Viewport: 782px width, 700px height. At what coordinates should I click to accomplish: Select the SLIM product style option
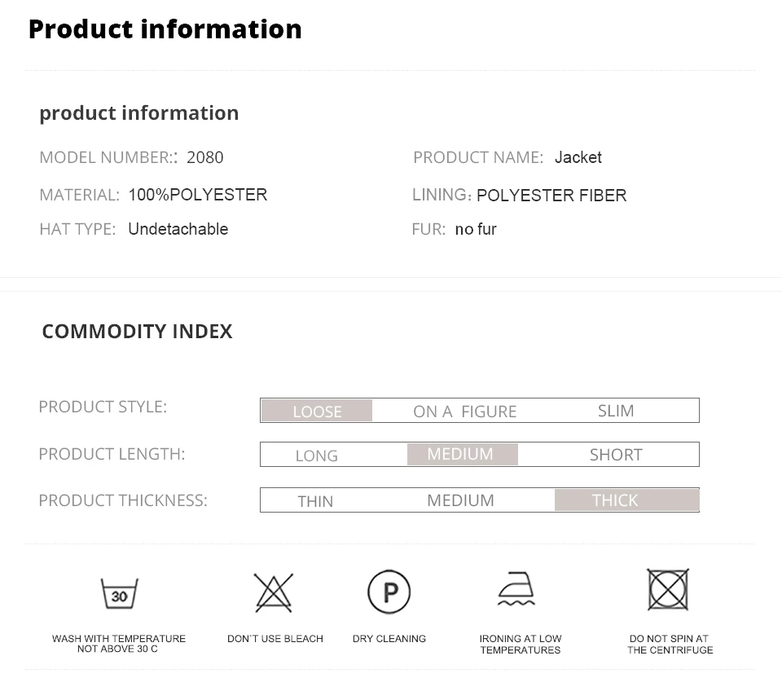pyautogui.click(x=616, y=411)
